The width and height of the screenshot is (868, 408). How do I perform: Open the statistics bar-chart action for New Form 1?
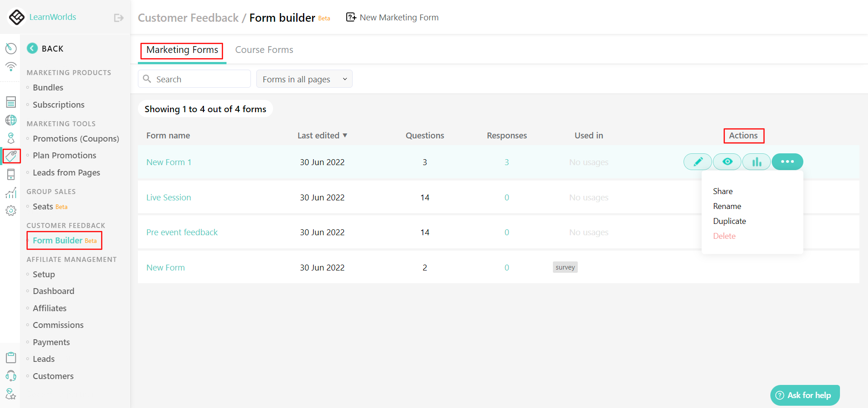coord(756,161)
